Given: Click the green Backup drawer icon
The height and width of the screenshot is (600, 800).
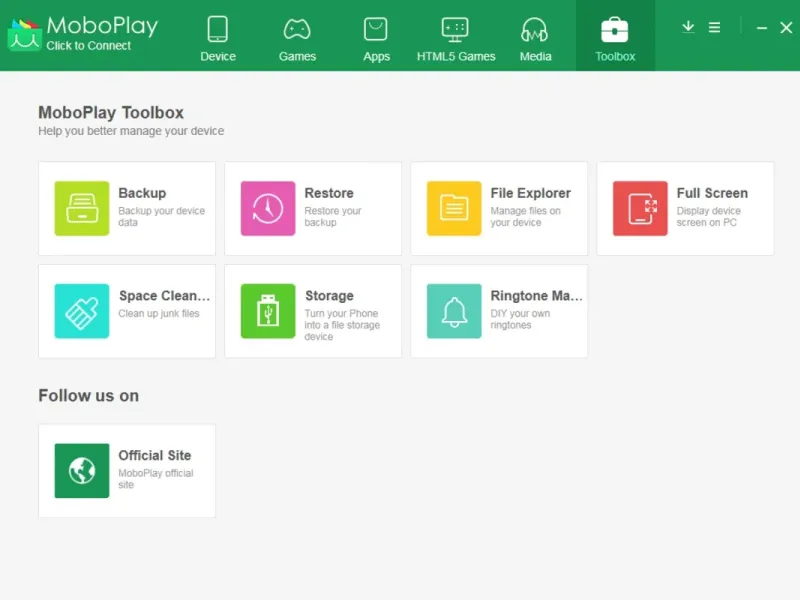Looking at the screenshot, I should [x=82, y=208].
